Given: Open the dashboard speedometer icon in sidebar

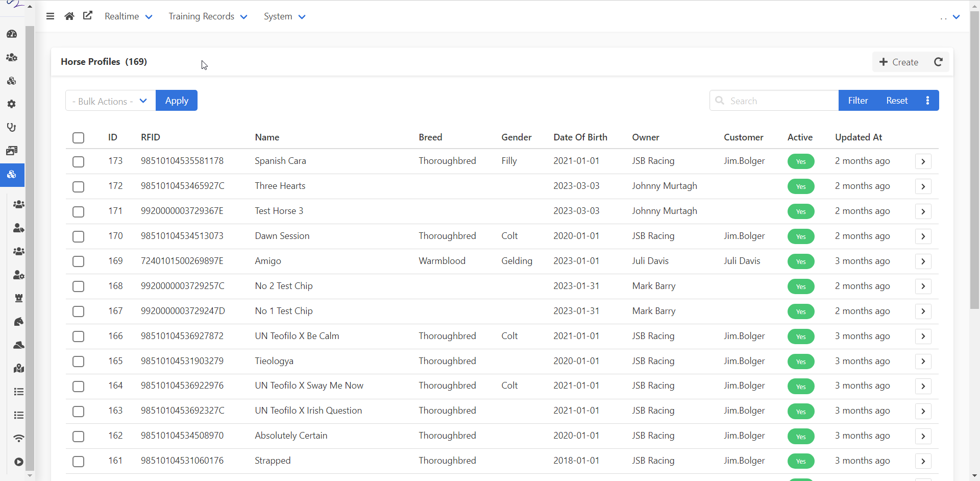Looking at the screenshot, I should click(x=11, y=34).
